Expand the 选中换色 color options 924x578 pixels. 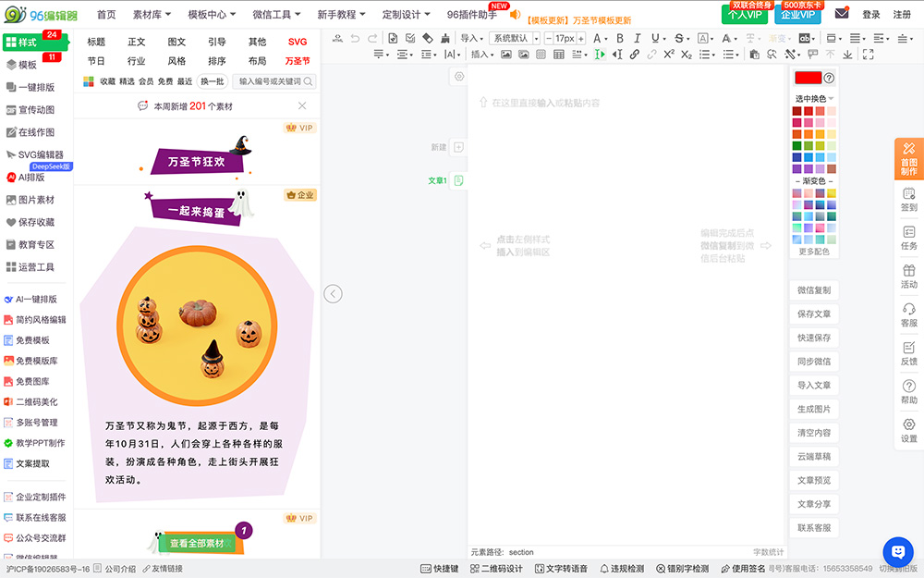810,100
